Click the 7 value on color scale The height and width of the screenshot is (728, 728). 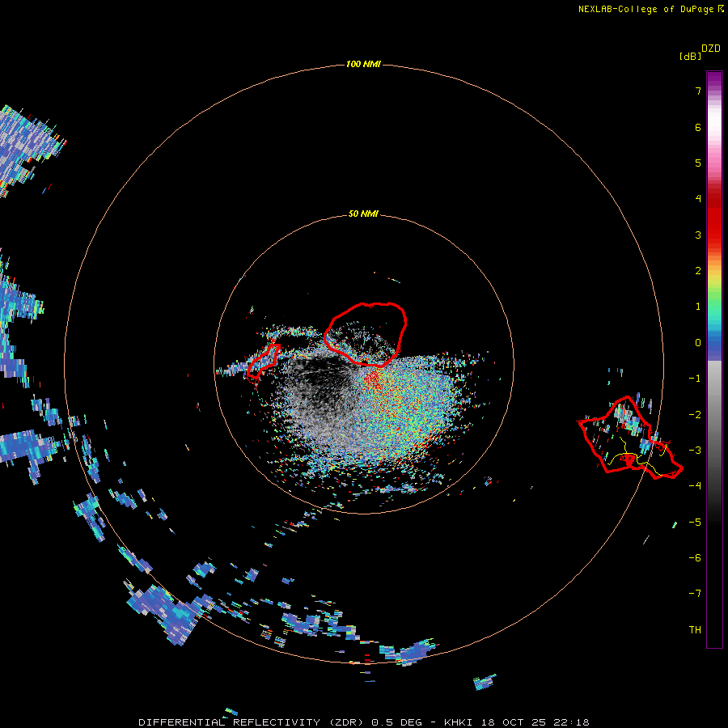[698, 91]
